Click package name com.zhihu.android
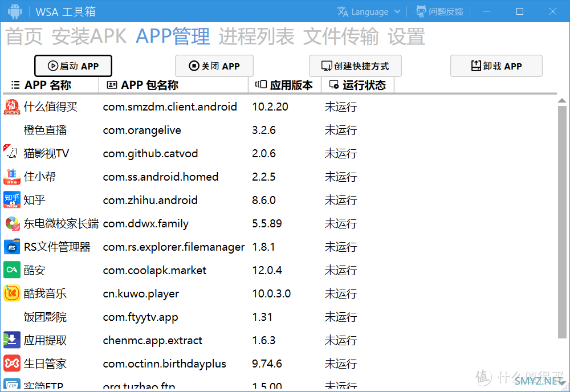 150,200
